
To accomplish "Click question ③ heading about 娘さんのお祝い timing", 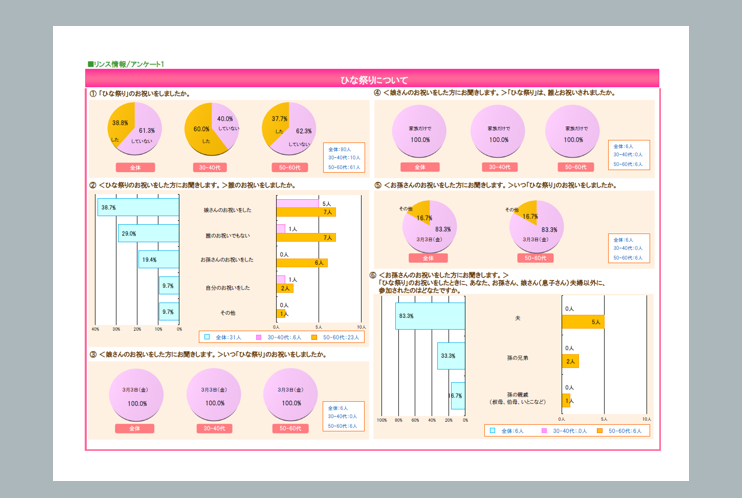I will point(209,355).
